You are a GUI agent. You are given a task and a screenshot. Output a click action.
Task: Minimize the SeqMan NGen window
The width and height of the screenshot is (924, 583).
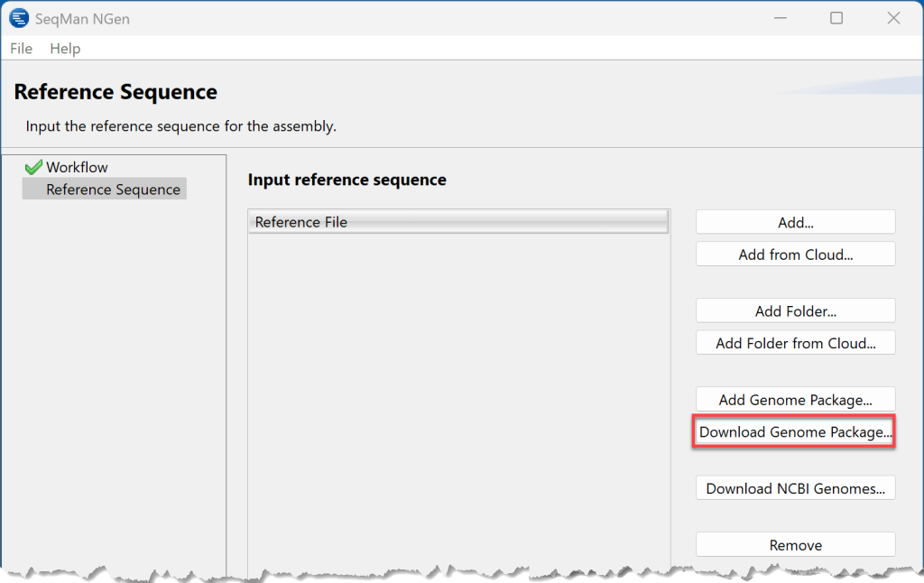click(x=781, y=18)
